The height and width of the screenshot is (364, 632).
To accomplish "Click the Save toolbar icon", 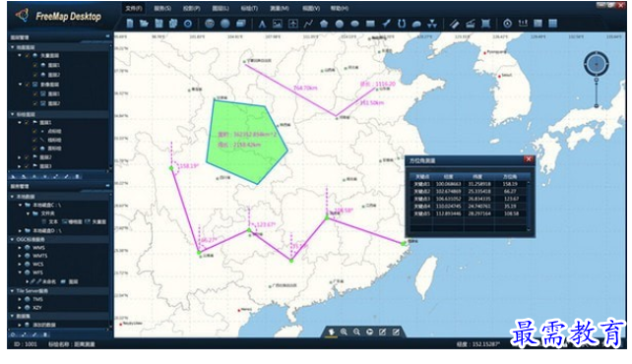I will click(x=158, y=24).
